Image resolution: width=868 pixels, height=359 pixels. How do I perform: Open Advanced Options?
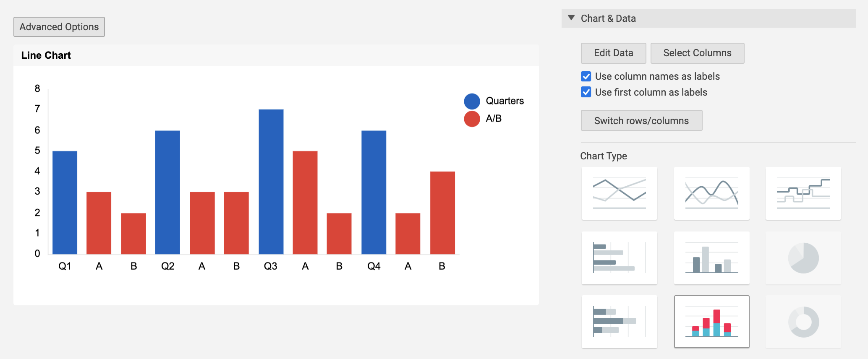coord(59,26)
